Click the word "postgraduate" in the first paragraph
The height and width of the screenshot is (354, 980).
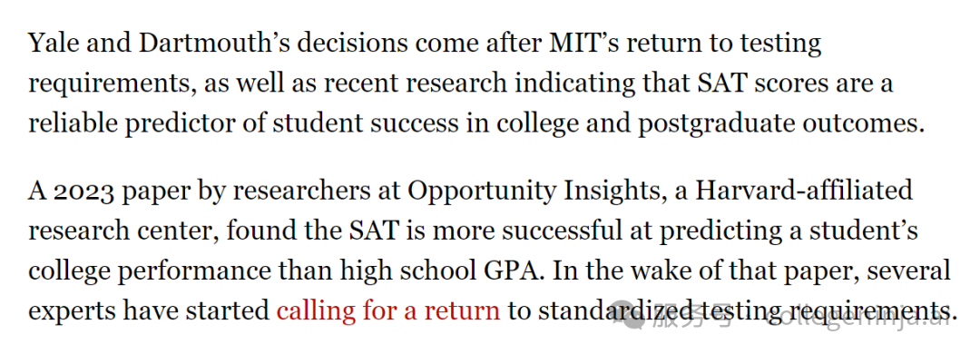(706, 125)
